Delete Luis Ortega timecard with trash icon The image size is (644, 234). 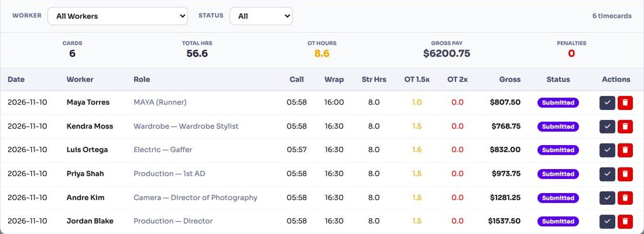coord(625,150)
